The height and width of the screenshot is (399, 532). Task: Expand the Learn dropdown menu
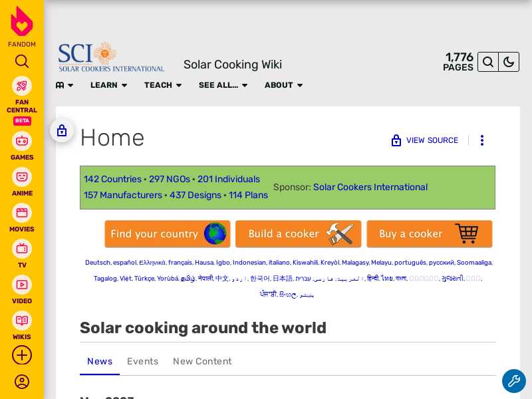click(108, 85)
